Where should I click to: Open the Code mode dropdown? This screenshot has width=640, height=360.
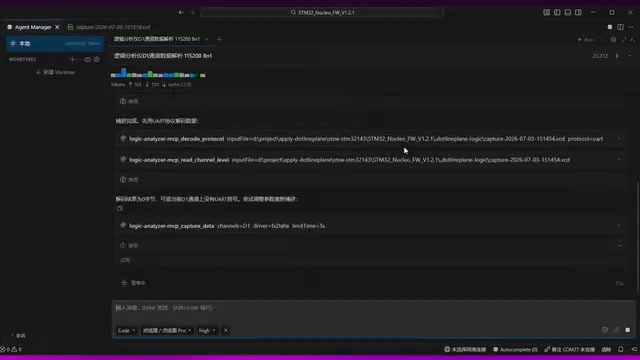pyautogui.click(x=126, y=331)
